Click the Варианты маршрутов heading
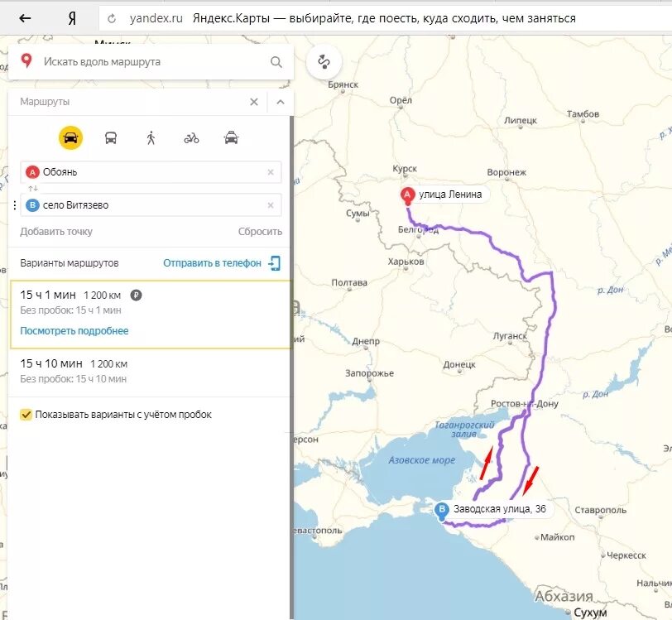The height and width of the screenshot is (620, 672). 70,263
